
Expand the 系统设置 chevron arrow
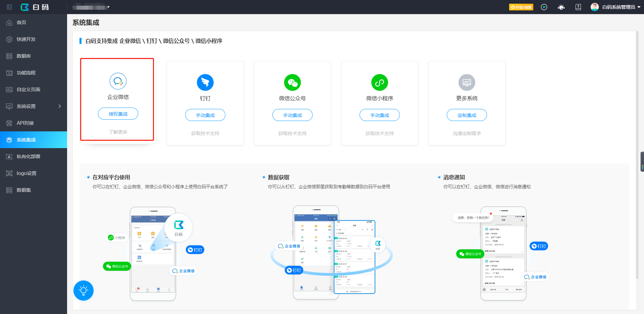(60, 106)
